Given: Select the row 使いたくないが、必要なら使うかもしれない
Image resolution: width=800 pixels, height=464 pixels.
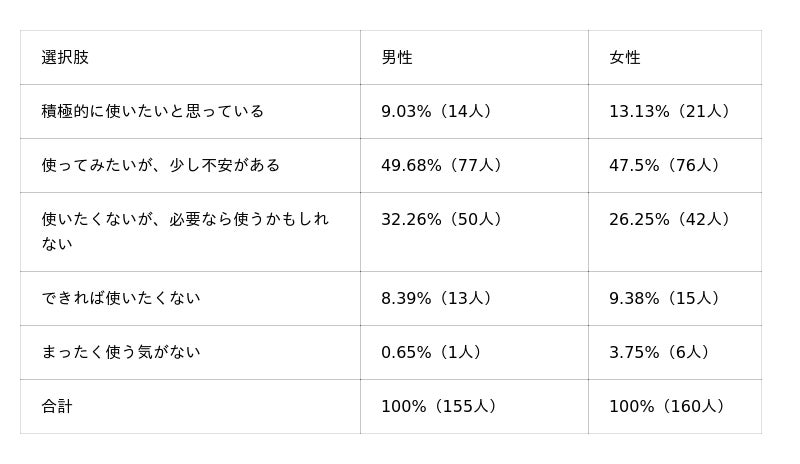Looking at the screenshot, I should [391, 232].
